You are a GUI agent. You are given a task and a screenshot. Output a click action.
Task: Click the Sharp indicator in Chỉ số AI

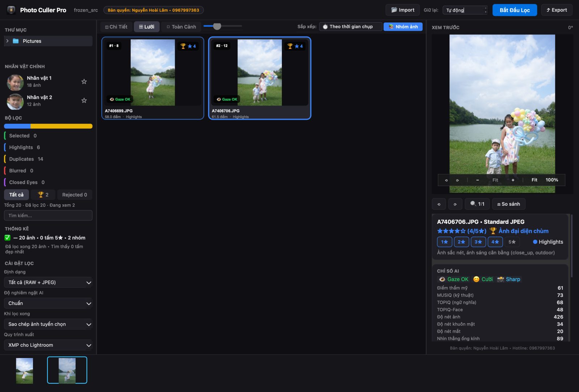pyautogui.click(x=509, y=279)
